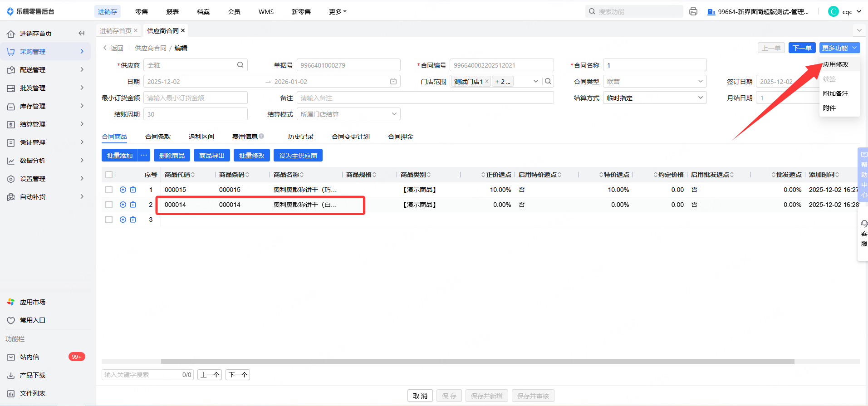The height and width of the screenshot is (406, 868).
Task: Click the 备注 input field
Action: tap(425, 98)
